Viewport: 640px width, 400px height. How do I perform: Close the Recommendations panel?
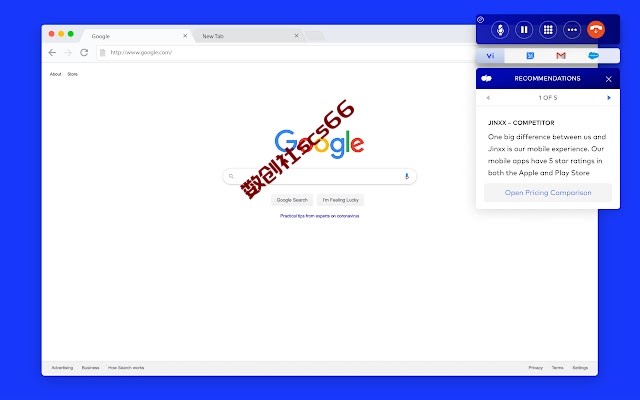tap(609, 79)
